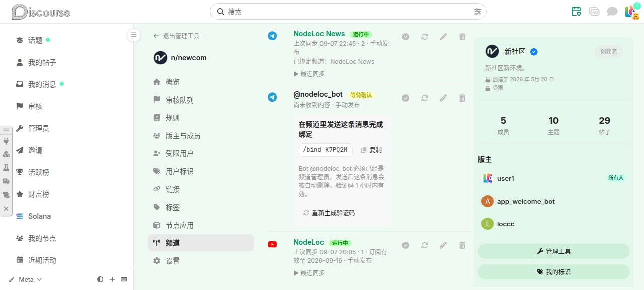Open 链接 in node admin menu
This screenshot has height=290, width=644.
[201, 189]
